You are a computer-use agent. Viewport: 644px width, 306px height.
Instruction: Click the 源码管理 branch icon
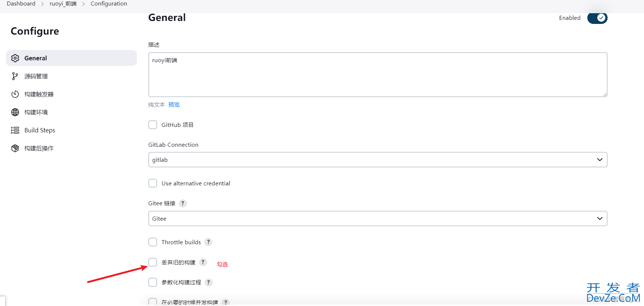15,76
